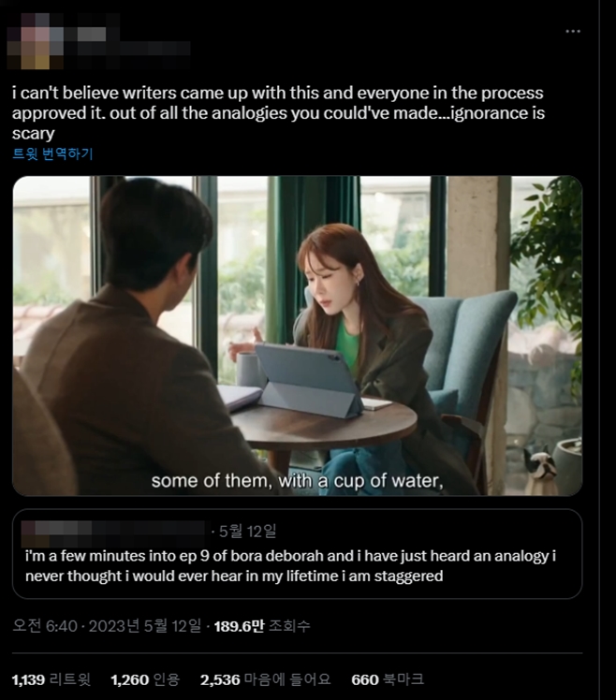Image resolution: width=616 pixels, height=700 pixels.
Task: Open the tweet author's blurred profile avatar
Action: pyautogui.click(x=36, y=41)
